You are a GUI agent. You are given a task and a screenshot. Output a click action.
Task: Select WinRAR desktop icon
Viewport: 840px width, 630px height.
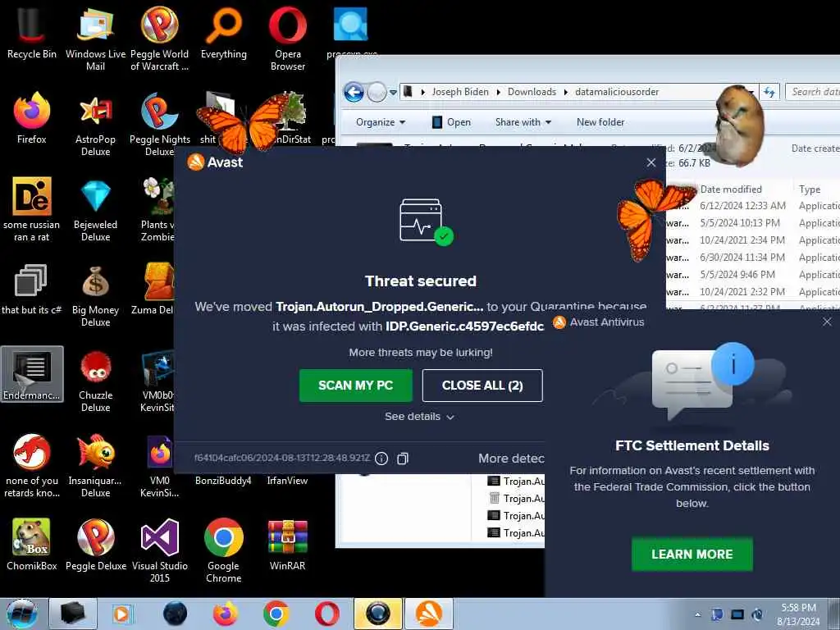point(288,545)
